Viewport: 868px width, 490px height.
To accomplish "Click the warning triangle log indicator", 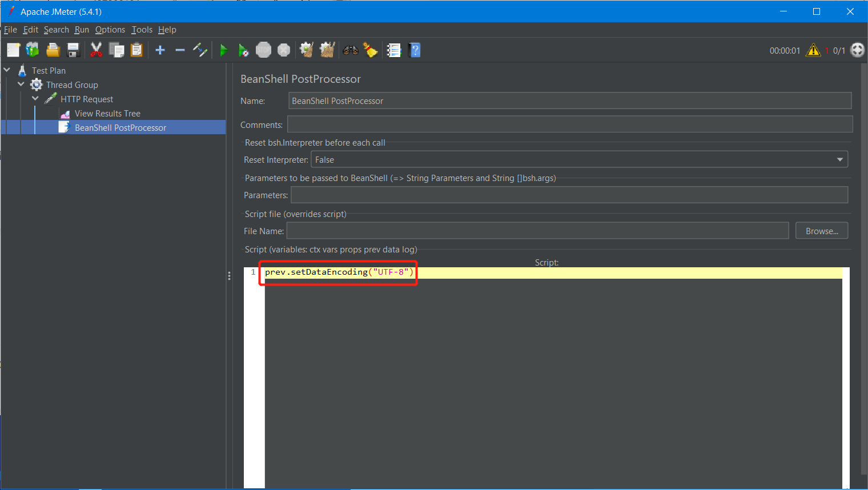I will pos(813,50).
